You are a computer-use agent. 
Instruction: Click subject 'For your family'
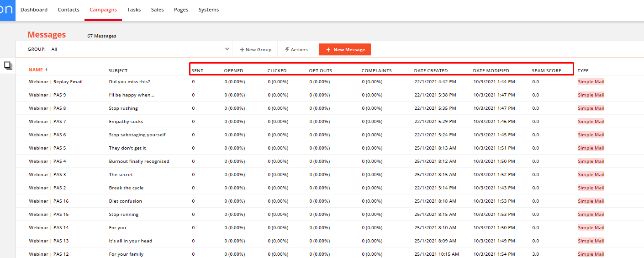[126, 254]
